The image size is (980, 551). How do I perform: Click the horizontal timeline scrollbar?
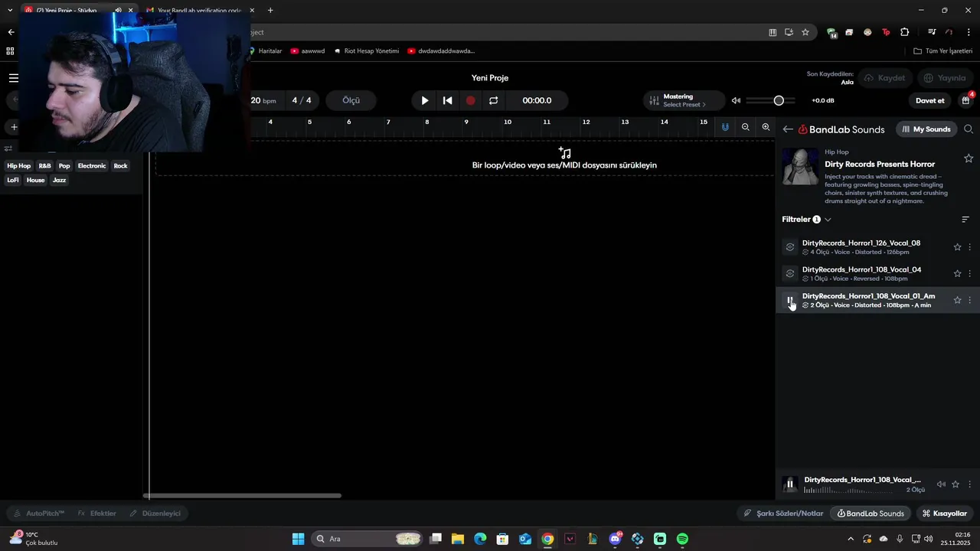[x=244, y=495]
